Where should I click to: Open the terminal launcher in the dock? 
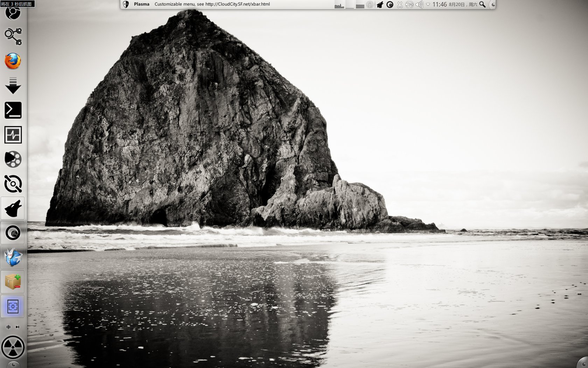click(13, 110)
